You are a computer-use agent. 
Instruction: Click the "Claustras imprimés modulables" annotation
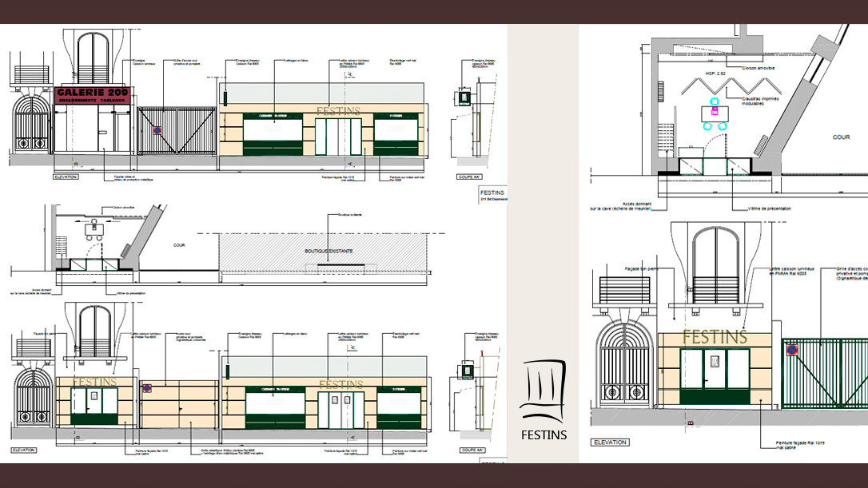760,101
